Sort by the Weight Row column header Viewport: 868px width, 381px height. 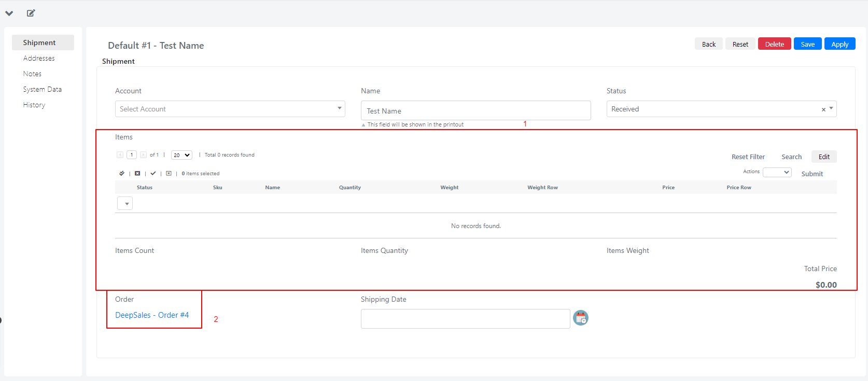pyautogui.click(x=543, y=188)
